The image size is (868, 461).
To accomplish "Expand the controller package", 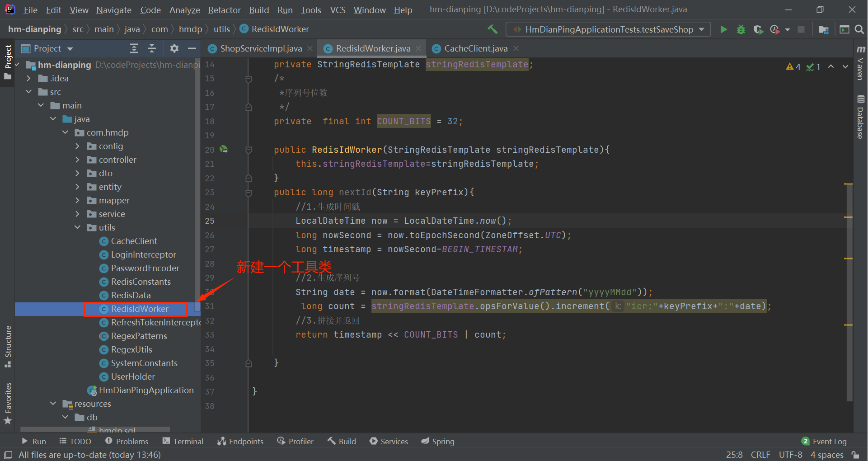I will coord(77,160).
